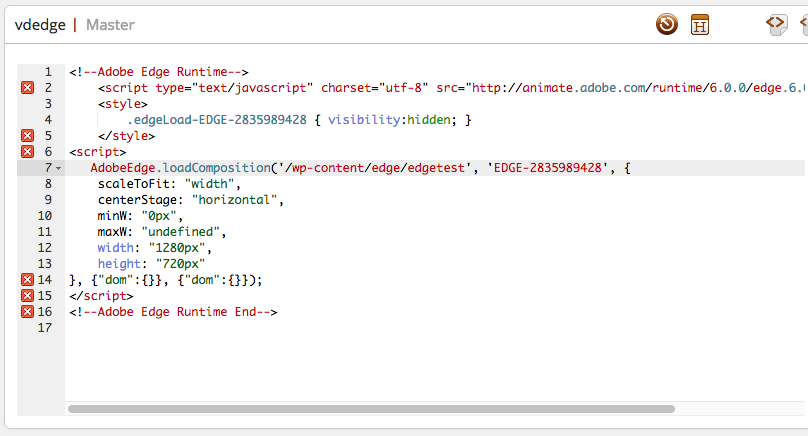This screenshot has height=436, width=808.
Task: Click error marker on line 14
Action: point(27,279)
